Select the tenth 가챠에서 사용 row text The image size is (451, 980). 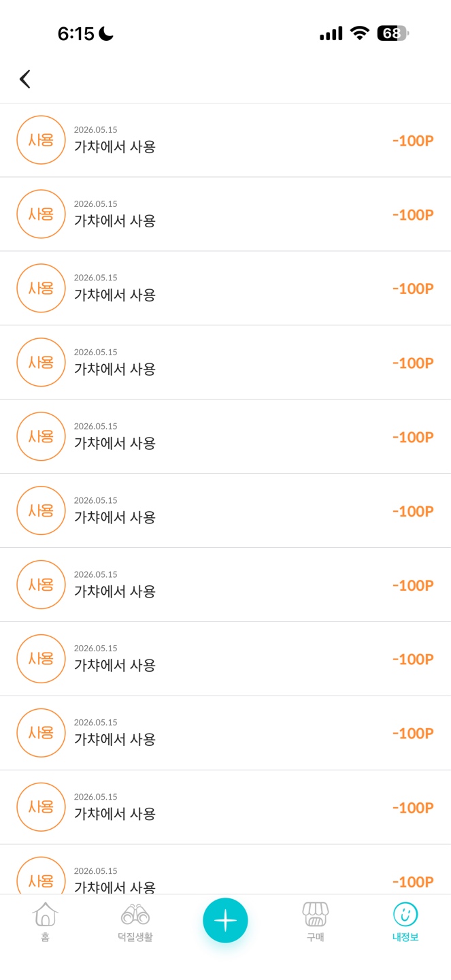[114, 813]
